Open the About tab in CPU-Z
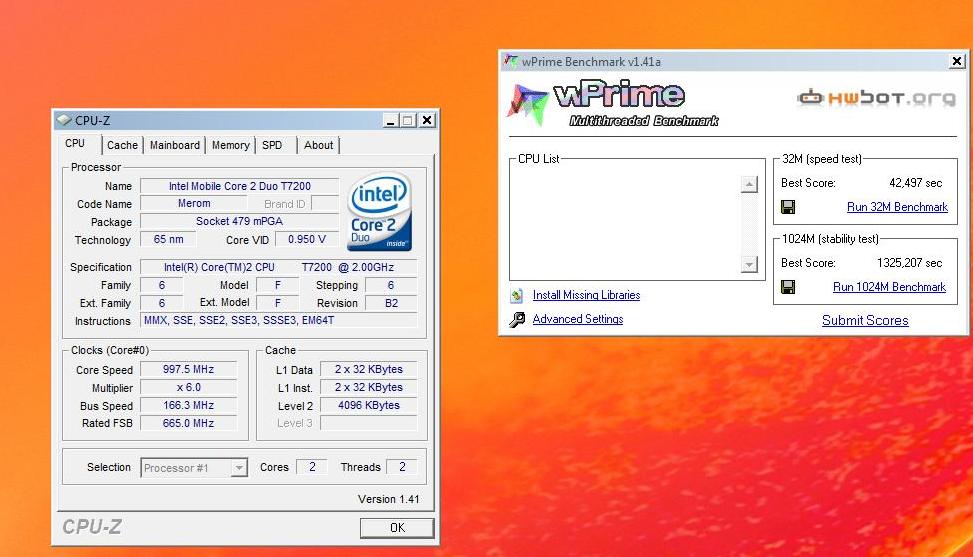Viewport: 973px width, 557px height. [x=319, y=145]
